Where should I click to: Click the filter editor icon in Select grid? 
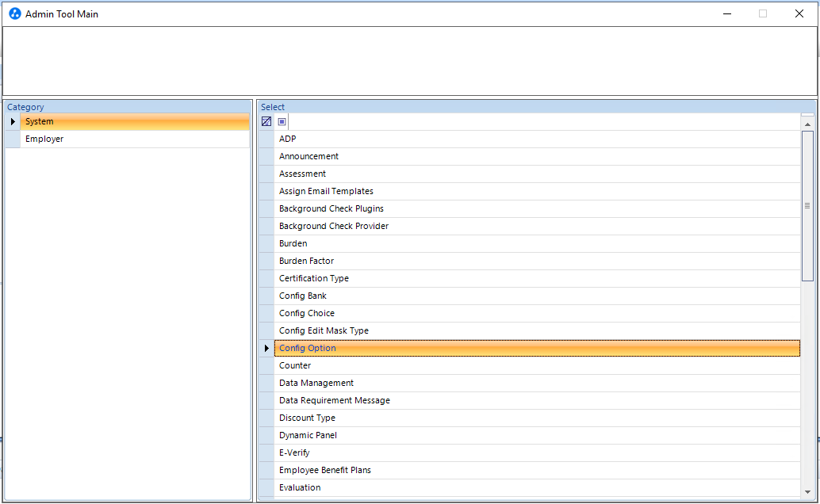click(266, 121)
